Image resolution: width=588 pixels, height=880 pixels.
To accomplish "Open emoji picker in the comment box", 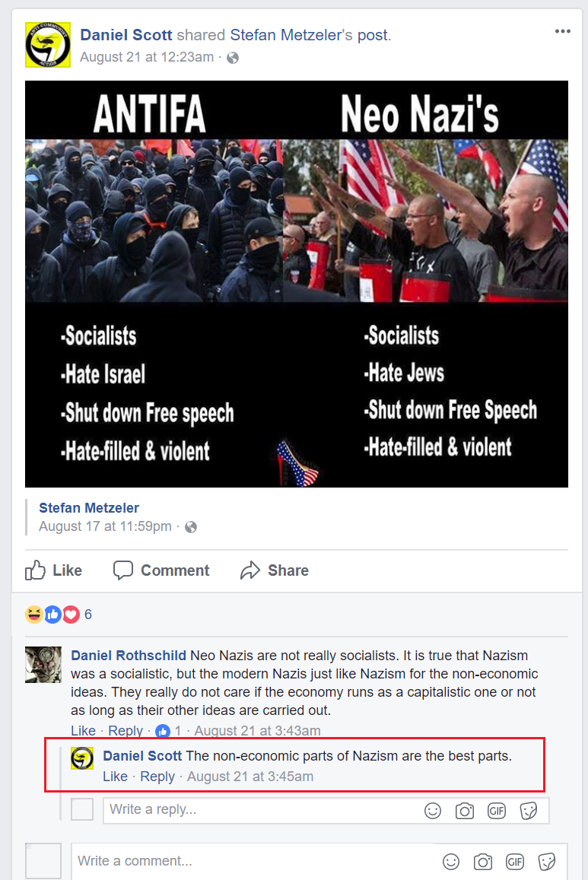I will pos(451,862).
